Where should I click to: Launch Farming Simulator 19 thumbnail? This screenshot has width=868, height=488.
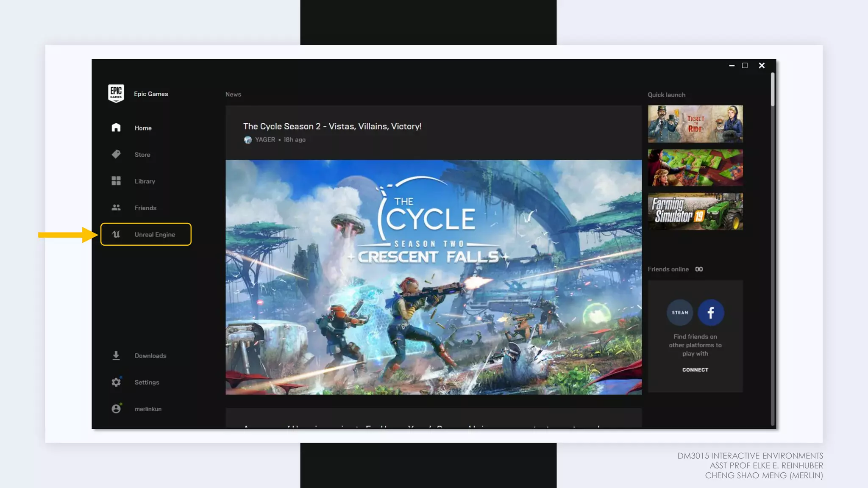[695, 211]
